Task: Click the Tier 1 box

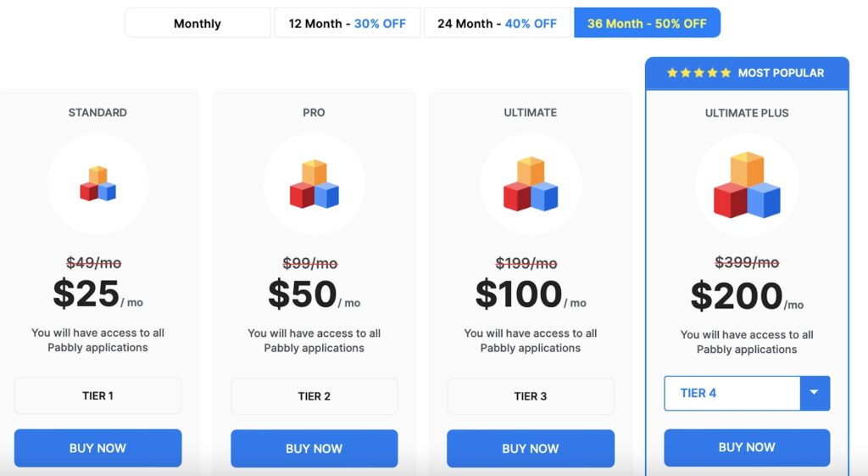Action: [97, 395]
